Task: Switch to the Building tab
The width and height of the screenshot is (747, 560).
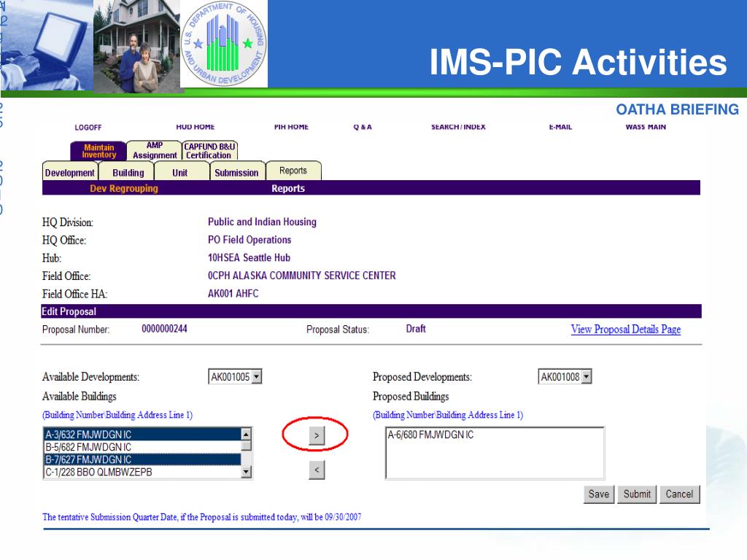Action: click(128, 172)
